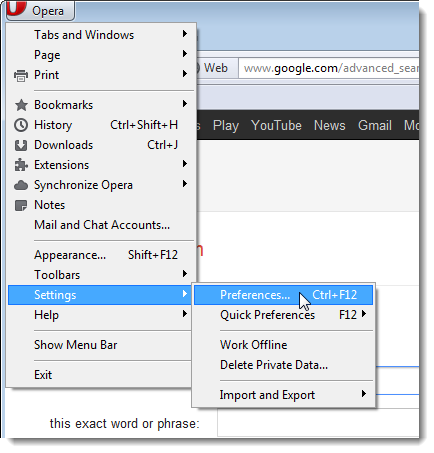Expand the Page submenu arrow
434x453 pixels.
point(185,54)
